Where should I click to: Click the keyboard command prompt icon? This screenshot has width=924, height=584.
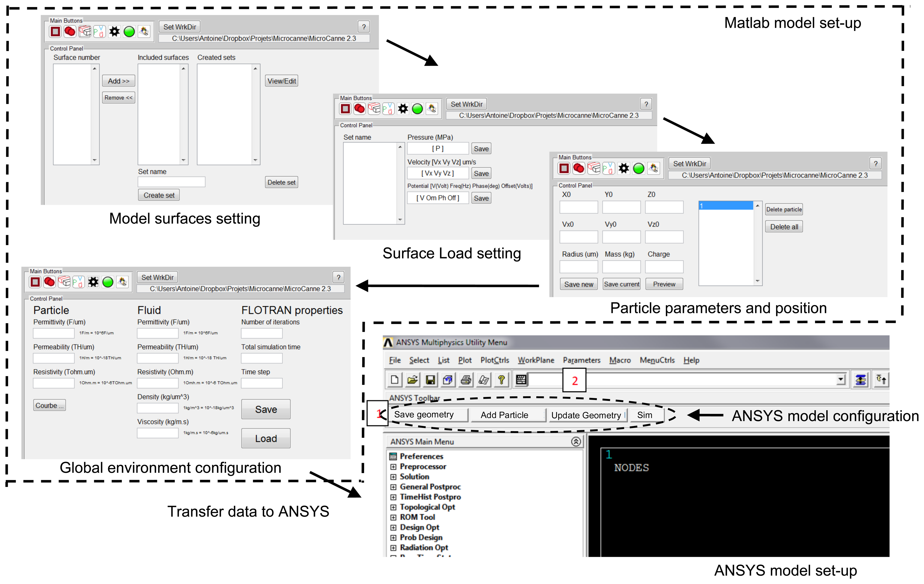521,380
